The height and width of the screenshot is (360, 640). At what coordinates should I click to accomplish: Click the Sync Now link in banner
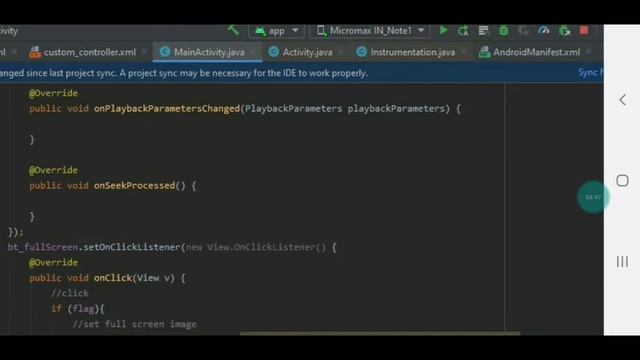(x=590, y=73)
